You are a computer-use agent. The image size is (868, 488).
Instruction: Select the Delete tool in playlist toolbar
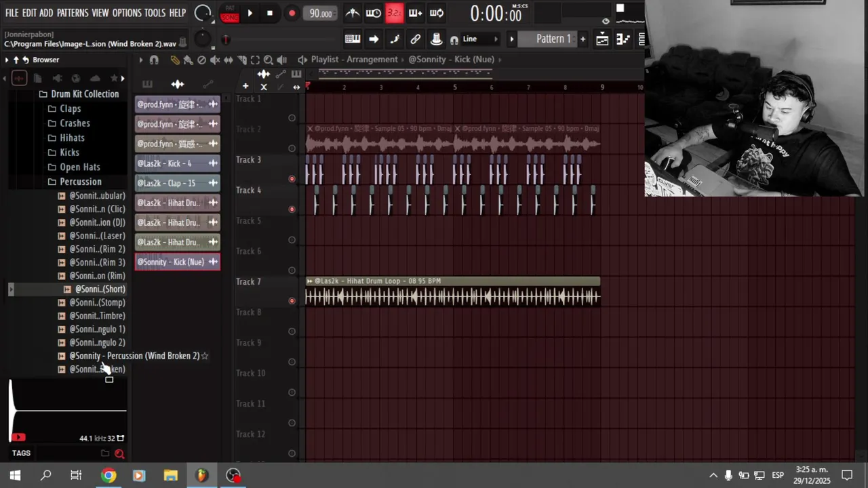click(201, 60)
